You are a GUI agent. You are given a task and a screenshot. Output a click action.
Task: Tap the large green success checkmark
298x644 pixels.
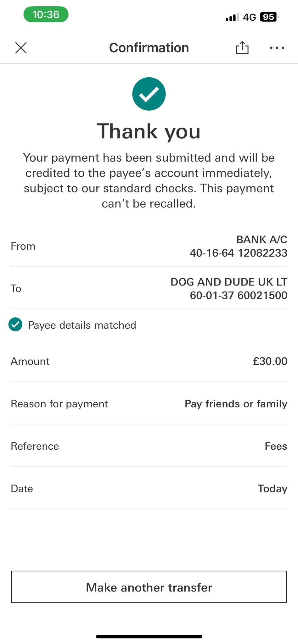[x=149, y=94]
